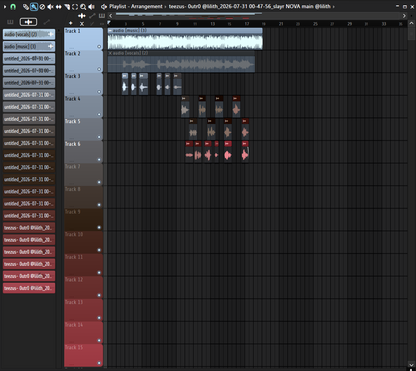
Task: Toggle the Track 9 mute switch
Action: coord(99,227)
